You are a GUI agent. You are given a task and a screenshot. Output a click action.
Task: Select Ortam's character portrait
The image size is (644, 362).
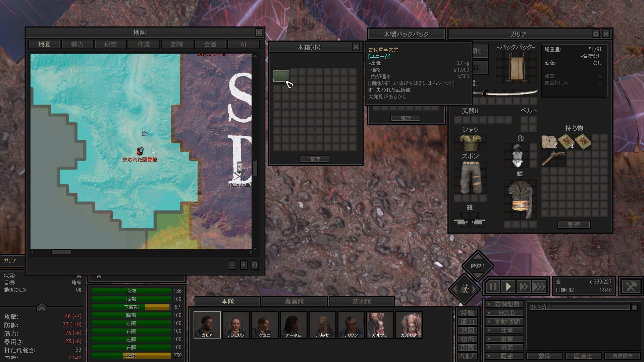tap(293, 325)
